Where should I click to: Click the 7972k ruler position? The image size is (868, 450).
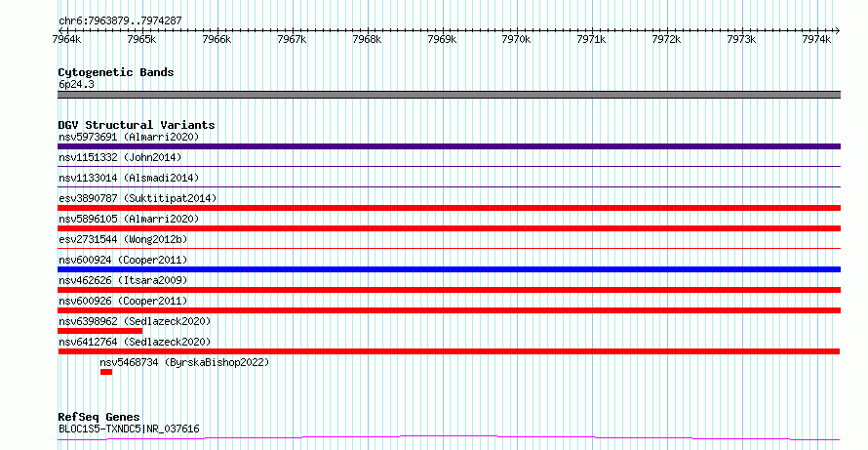[666, 40]
